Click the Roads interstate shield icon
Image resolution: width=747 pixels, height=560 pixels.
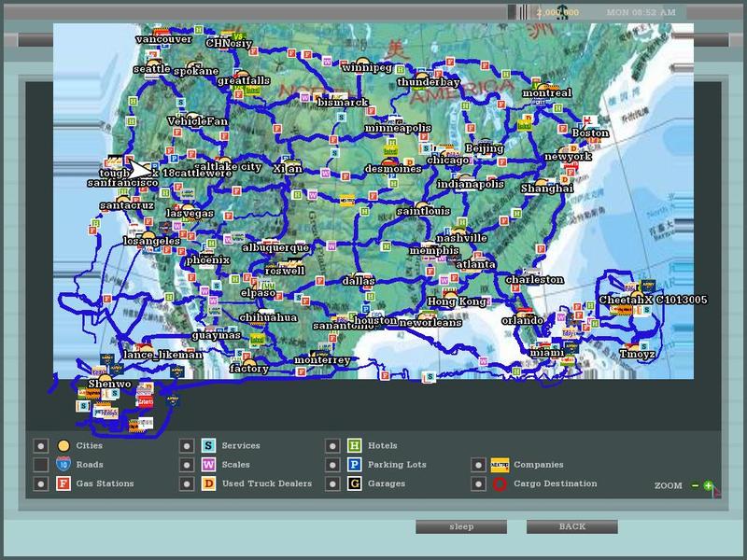coord(63,465)
